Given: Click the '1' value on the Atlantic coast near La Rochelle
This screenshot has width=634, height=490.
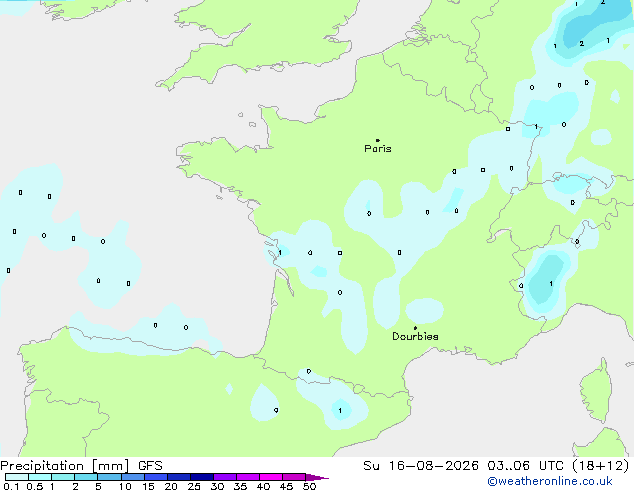Looking at the screenshot, I should pos(280,253).
